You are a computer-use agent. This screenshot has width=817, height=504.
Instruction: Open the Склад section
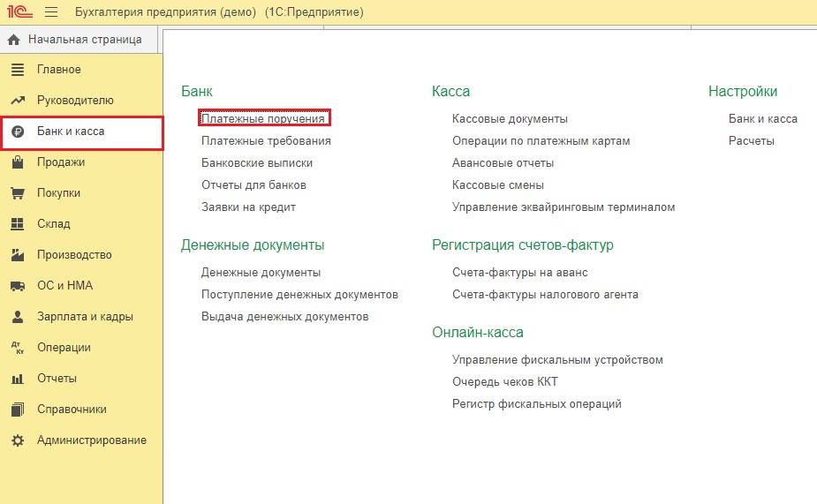(53, 224)
